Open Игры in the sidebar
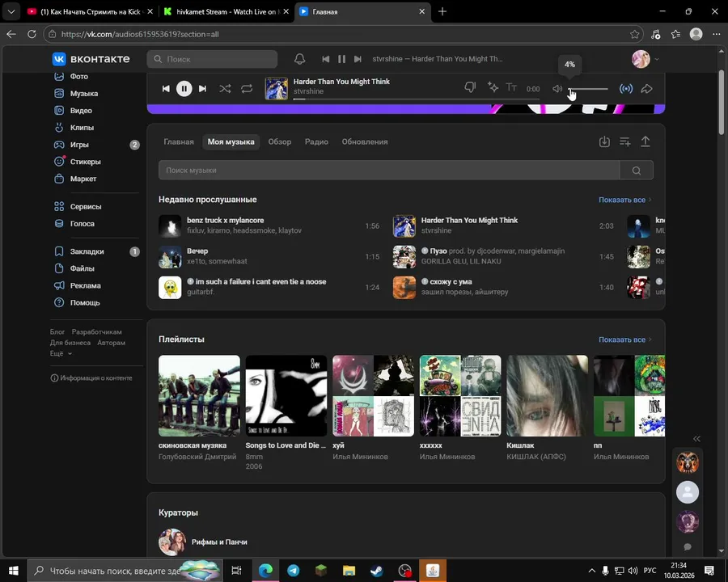728x582 pixels. coord(79,145)
